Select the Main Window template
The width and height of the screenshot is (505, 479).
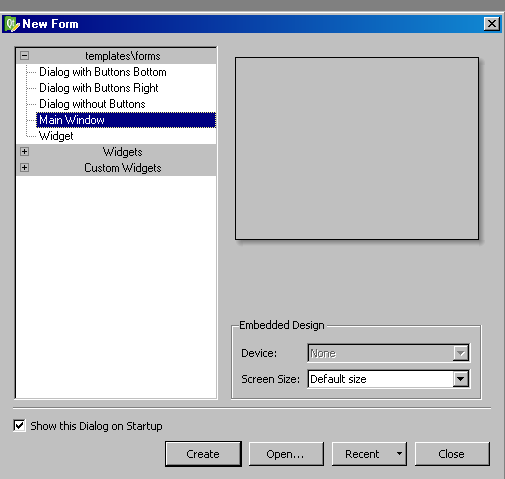click(x=126, y=120)
